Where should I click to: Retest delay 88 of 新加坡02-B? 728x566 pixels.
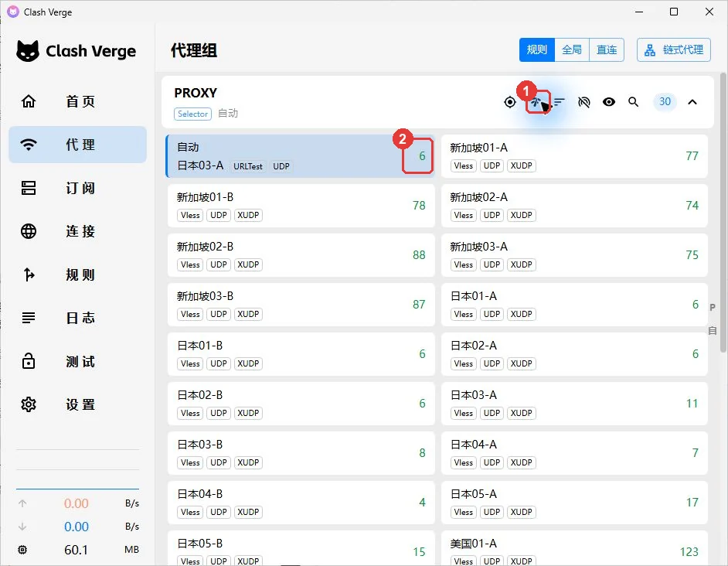419,255
